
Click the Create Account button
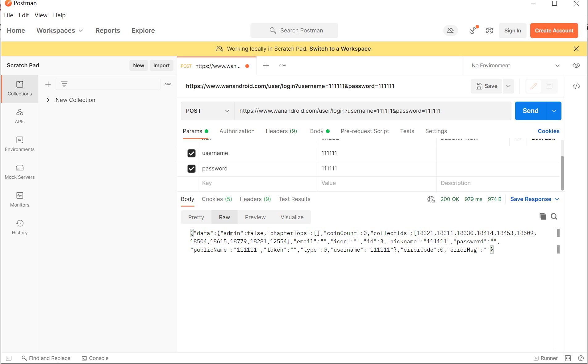click(x=554, y=31)
